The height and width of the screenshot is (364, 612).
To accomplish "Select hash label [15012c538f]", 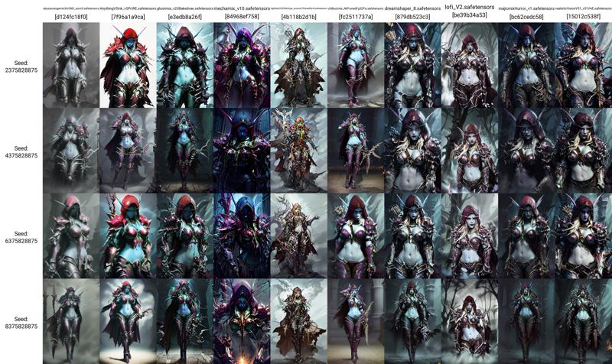I will pos(583,17).
